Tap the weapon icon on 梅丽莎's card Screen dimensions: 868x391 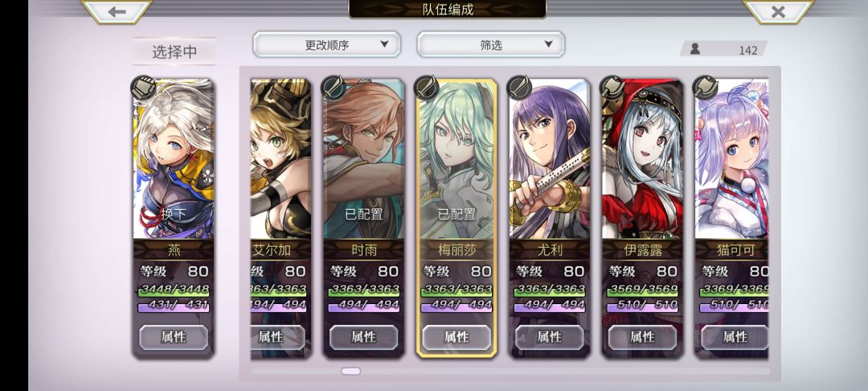click(x=426, y=88)
